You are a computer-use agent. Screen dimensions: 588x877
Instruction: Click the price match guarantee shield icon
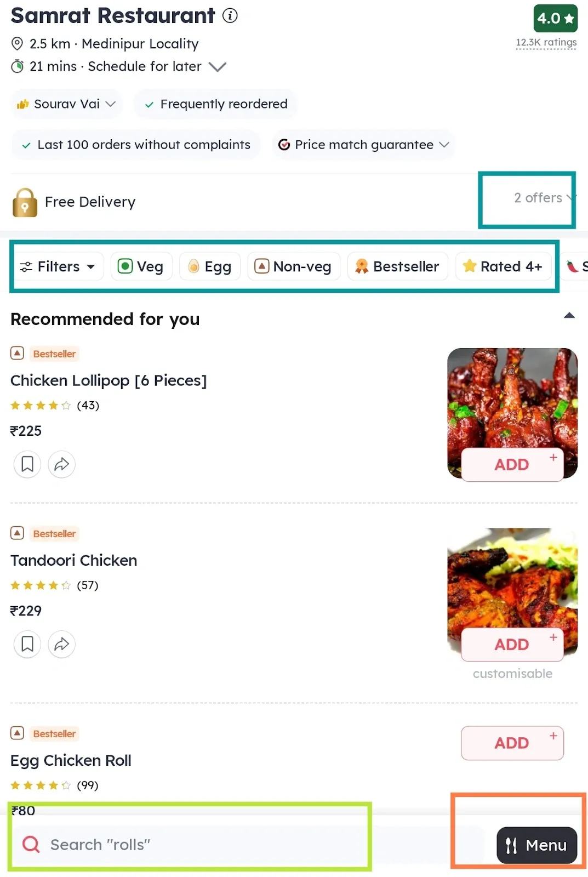pyautogui.click(x=285, y=145)
